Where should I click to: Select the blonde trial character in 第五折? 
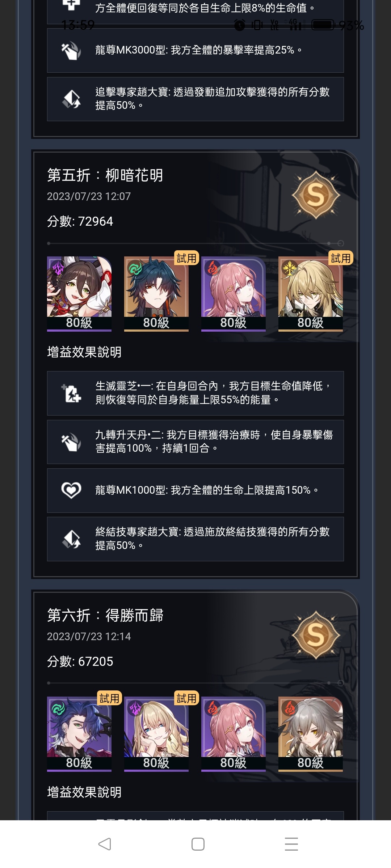311,294
